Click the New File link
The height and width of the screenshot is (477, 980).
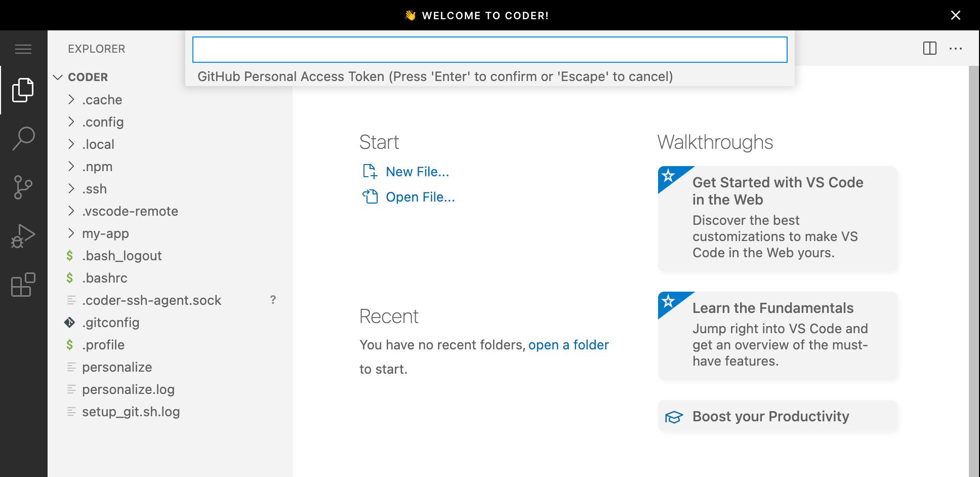coord(417,171)
